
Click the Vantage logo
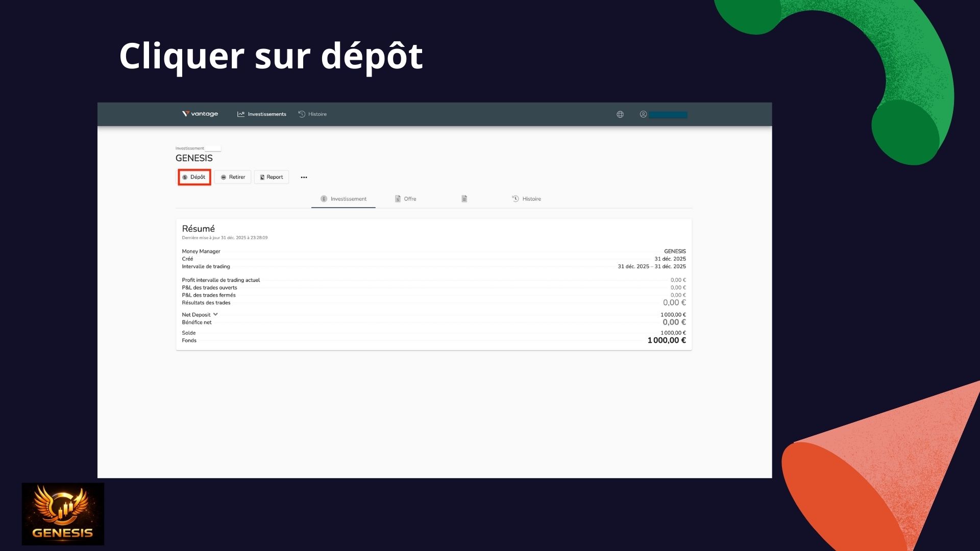[200, 114]
